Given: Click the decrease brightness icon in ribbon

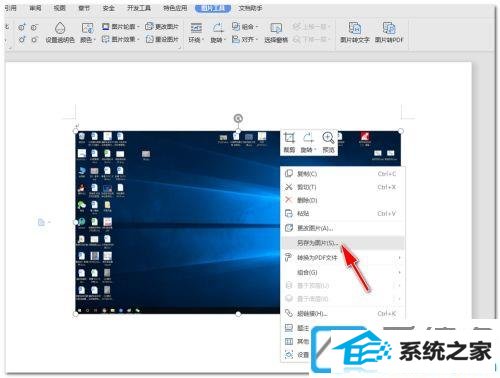Looking at the screenshot, I should (x=34, y=40).
